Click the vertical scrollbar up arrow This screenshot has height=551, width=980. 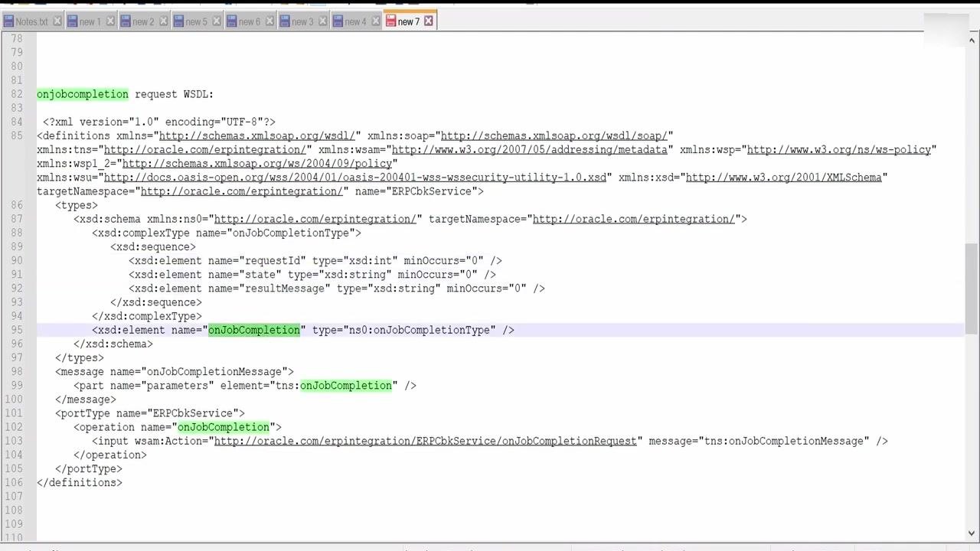point(972,39)
